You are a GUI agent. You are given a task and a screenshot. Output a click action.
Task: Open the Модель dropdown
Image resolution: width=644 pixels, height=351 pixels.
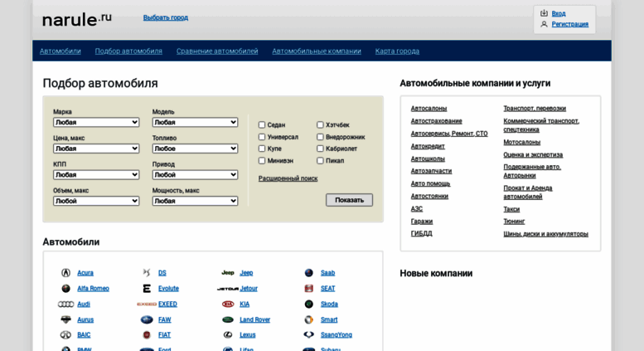[195, 122]
